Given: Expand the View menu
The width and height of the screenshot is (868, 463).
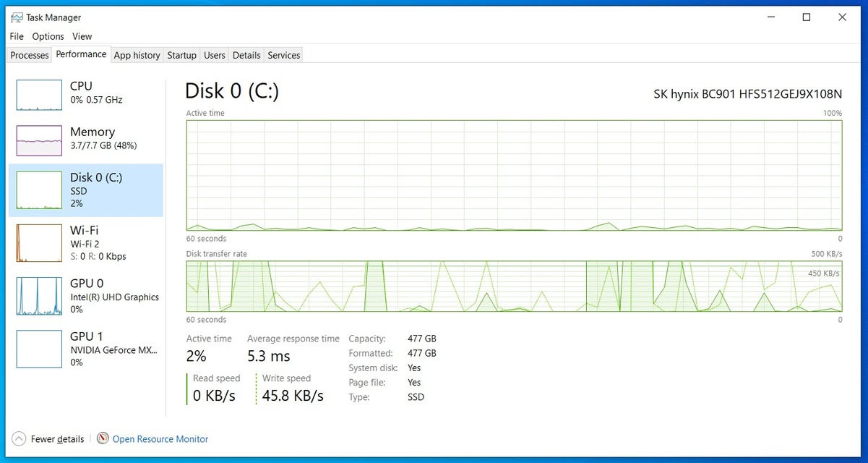Looking at the screenshot, I should tap(82, 36).
